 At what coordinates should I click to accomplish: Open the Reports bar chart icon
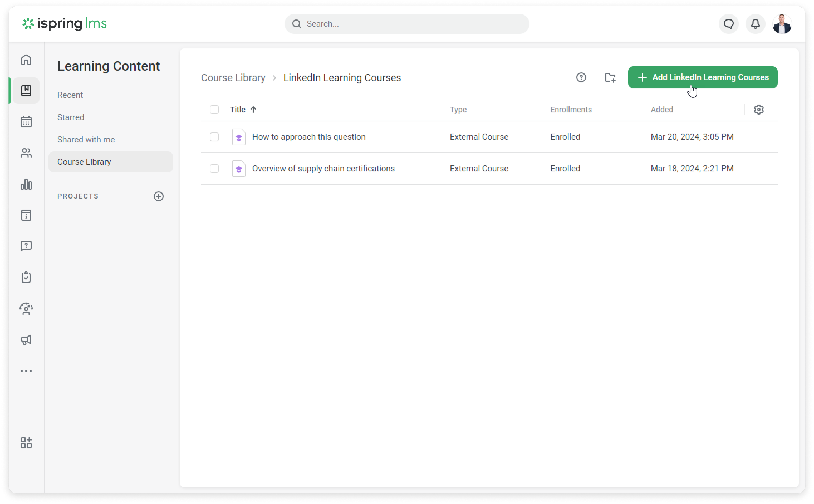click(x=26, y=184)
